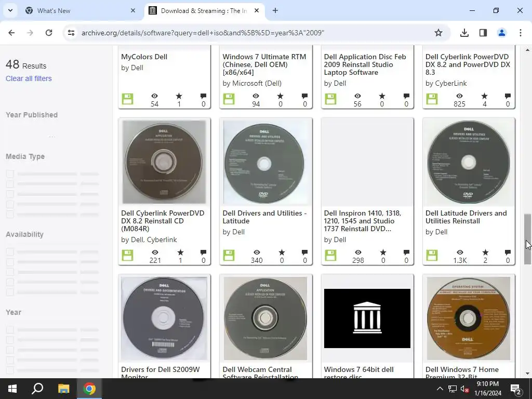The height and width of the screenshot is (399, 532).
Task: Click the browser back arrow
Action: [x=11, y=33]
